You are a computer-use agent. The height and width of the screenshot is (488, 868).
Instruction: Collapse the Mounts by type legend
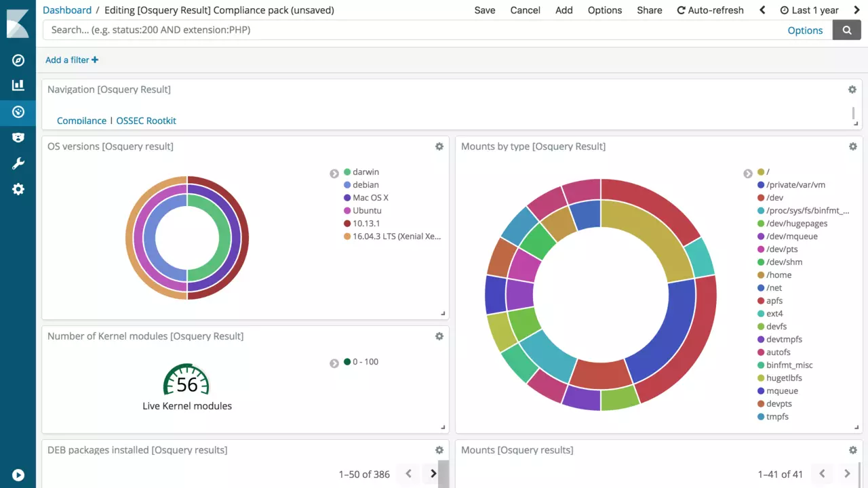click(748, 174)
